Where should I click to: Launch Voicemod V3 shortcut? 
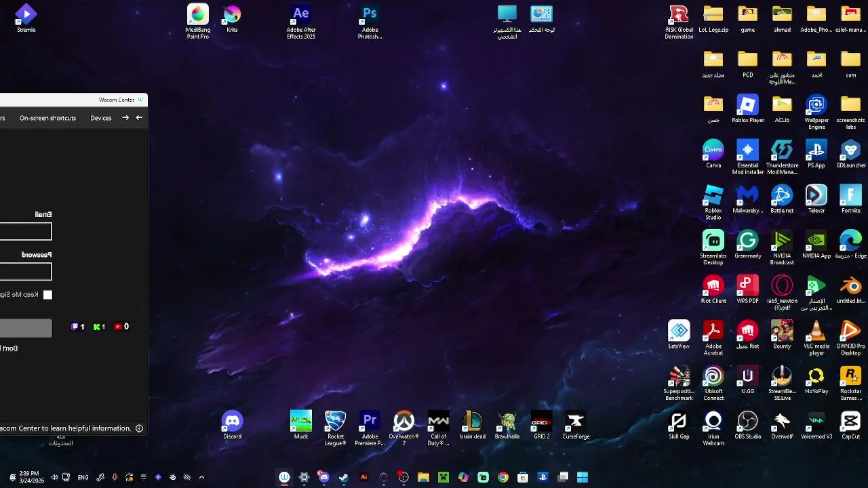click(x=816, y=425)
